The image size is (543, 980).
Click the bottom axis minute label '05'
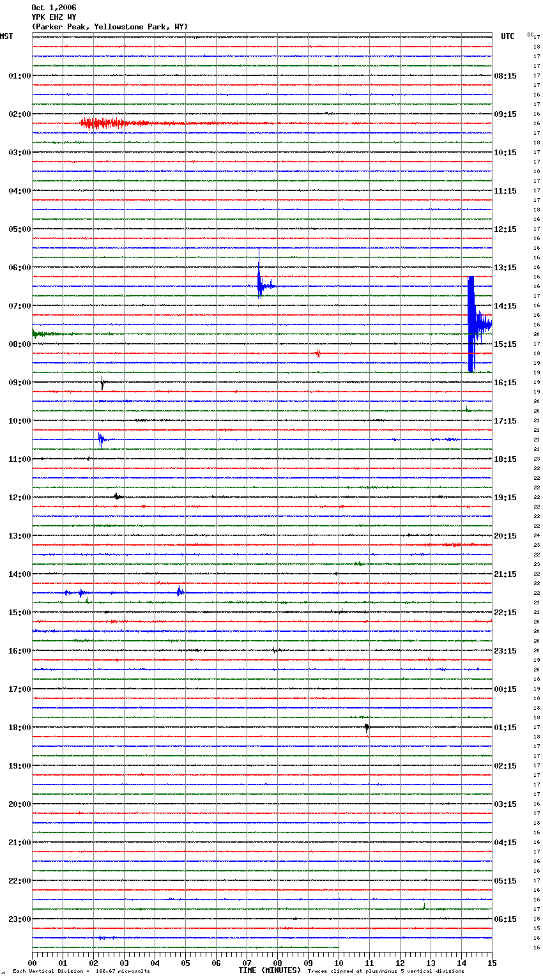point(185,963)
